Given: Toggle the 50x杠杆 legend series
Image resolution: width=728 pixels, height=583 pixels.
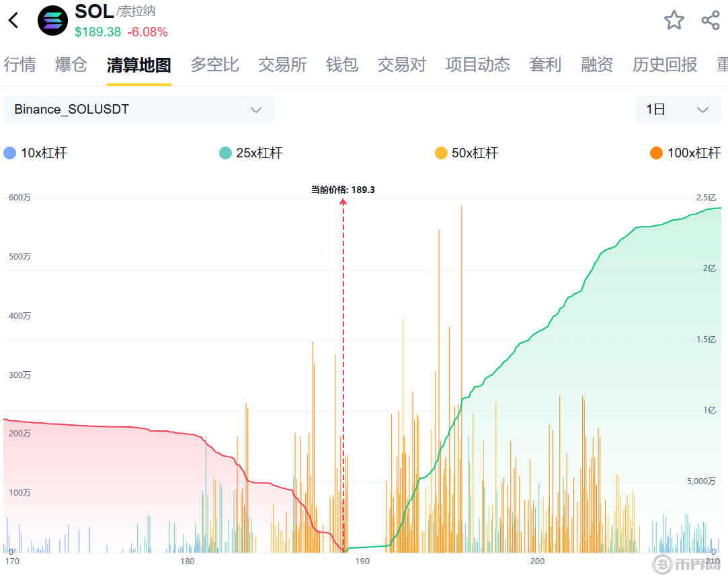Looking at the screenshot, I should pyautogui.click(x=467, y=153).
